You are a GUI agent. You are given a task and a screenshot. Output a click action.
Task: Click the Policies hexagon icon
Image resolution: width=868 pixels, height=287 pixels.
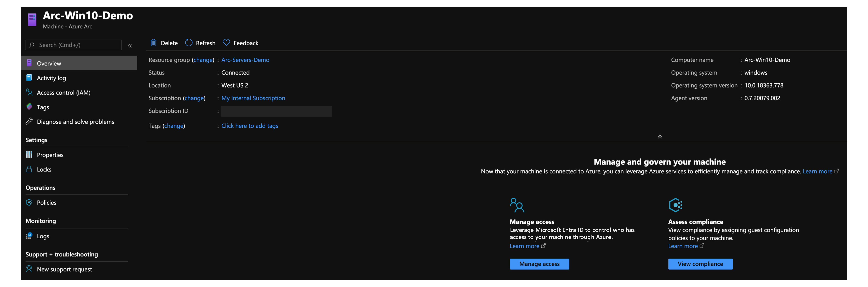29,202
